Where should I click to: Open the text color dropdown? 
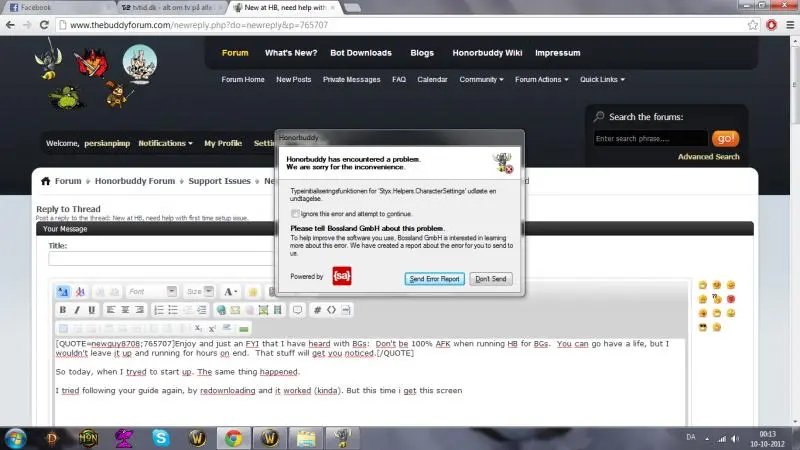(231, 291)
